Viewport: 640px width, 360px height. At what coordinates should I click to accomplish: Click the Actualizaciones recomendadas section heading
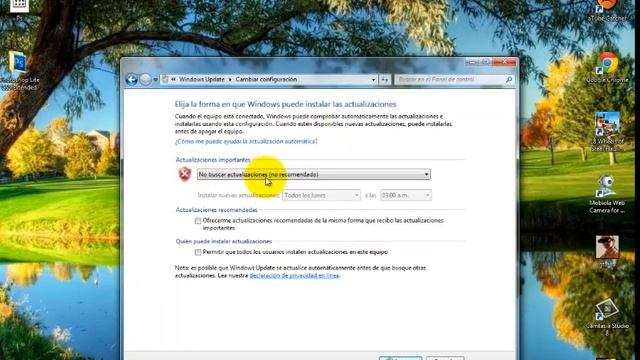(216, 210)
